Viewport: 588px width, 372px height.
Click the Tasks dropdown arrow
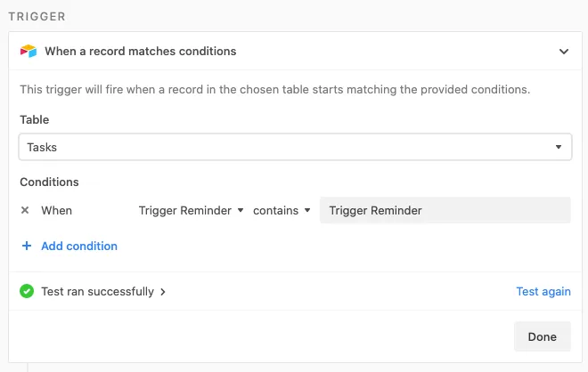tap(559, 147)
